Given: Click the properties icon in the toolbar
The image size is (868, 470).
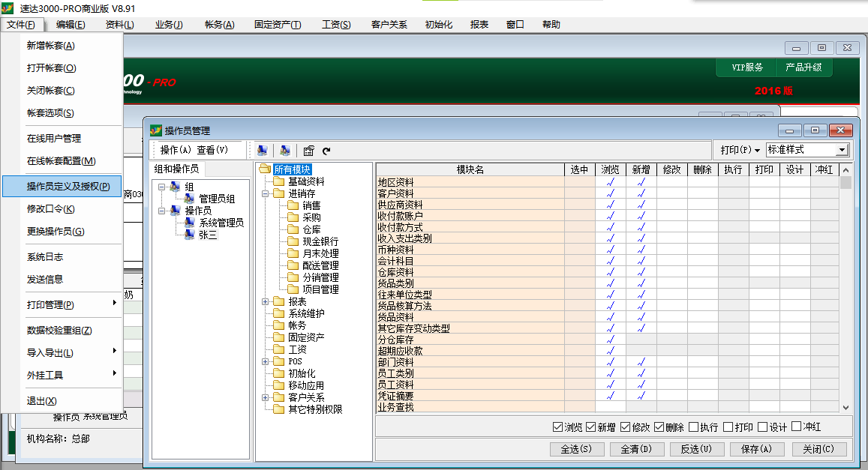Looking at the screenshot, I should coord(308,150).
